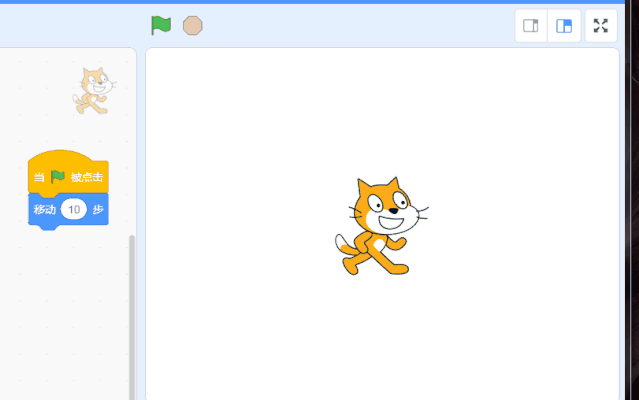Click the faded cat watermark in code area
The height and width of the screenshot is (400, 639).
(x=94, y=91)
